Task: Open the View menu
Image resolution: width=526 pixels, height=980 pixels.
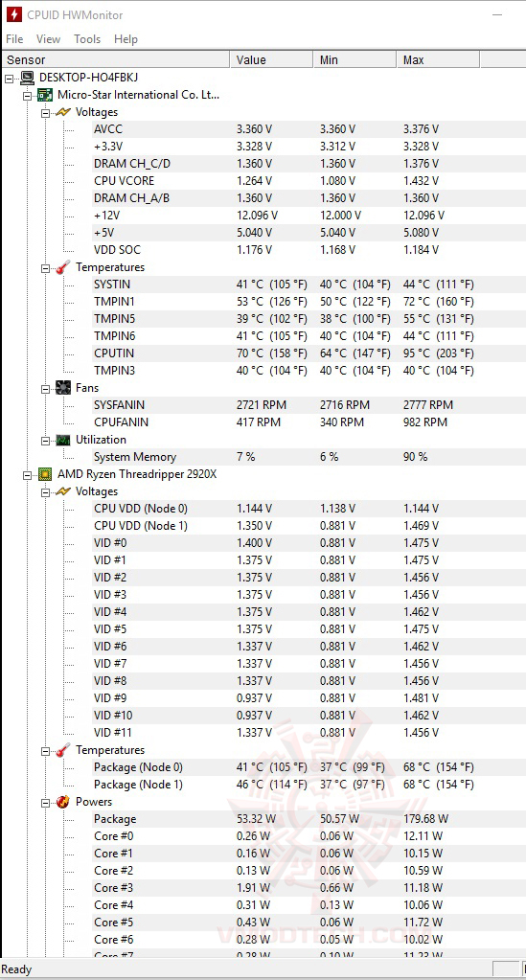Action: click(x=48, y=38)
